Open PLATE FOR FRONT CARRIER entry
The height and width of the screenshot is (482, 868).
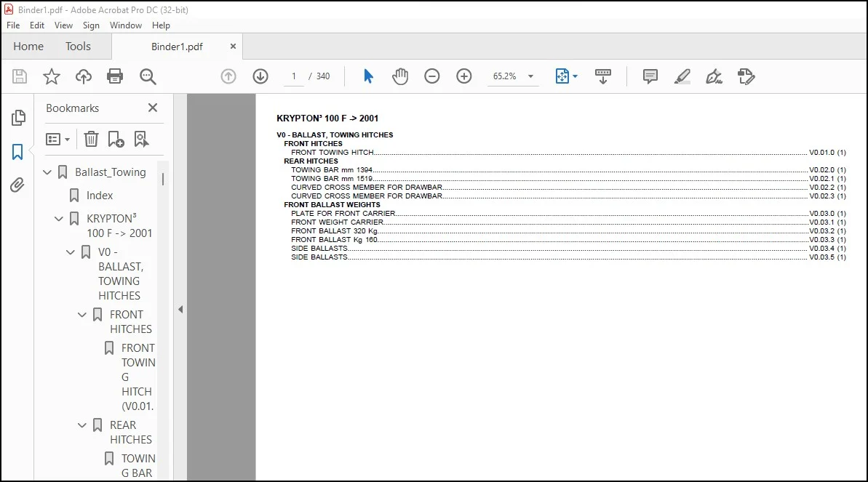click(x=568, y=214)
